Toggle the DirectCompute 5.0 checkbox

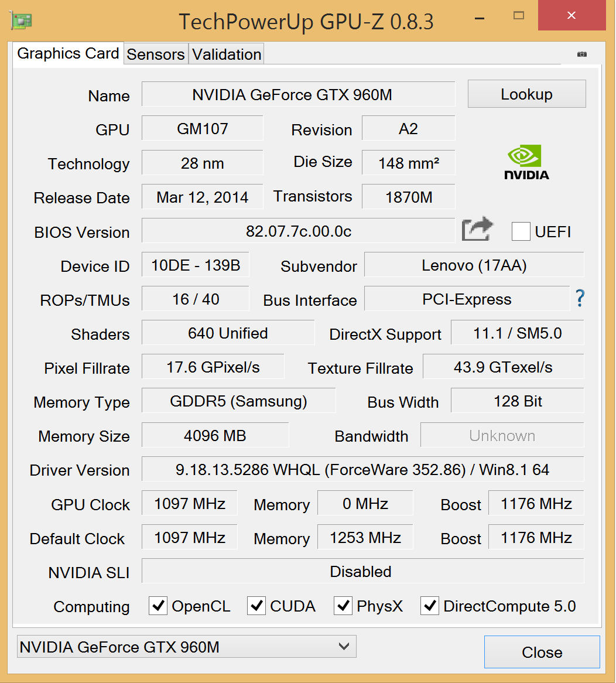[x=430, y=606]
